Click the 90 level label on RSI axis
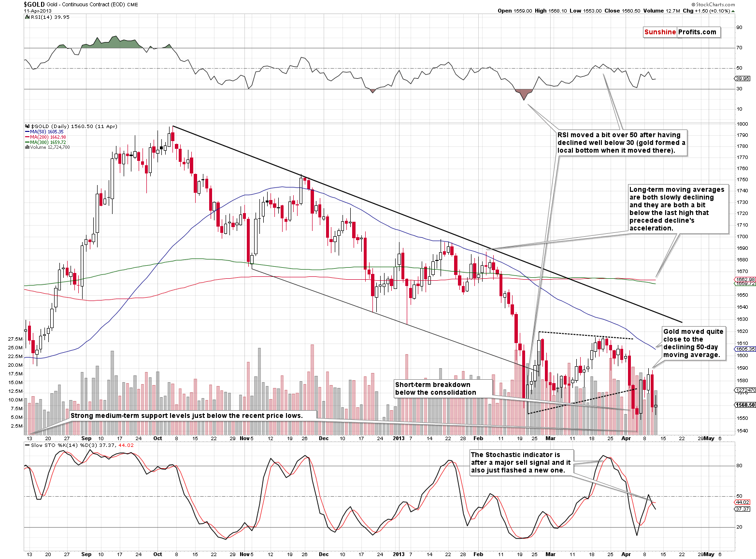The width and height of the screenshot is (756, 559). pos(739,27)
